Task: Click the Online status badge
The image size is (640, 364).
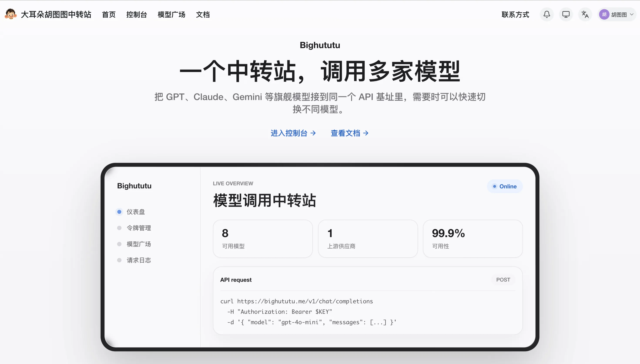Action: pyautogui.click(x=505, y=186)
